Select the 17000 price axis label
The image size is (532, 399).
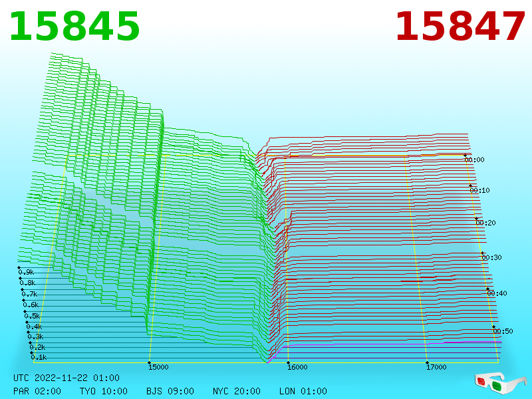click(x=437, y=367)
